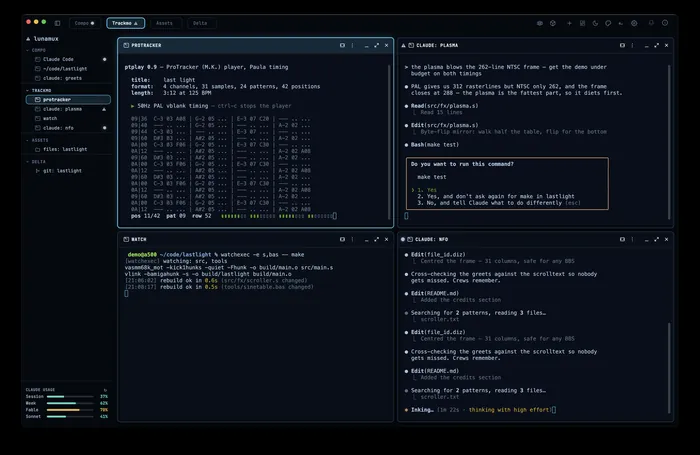Open the settings gear in top toolbar
This screenshot has width=700, height=455.
coord(634,23)
